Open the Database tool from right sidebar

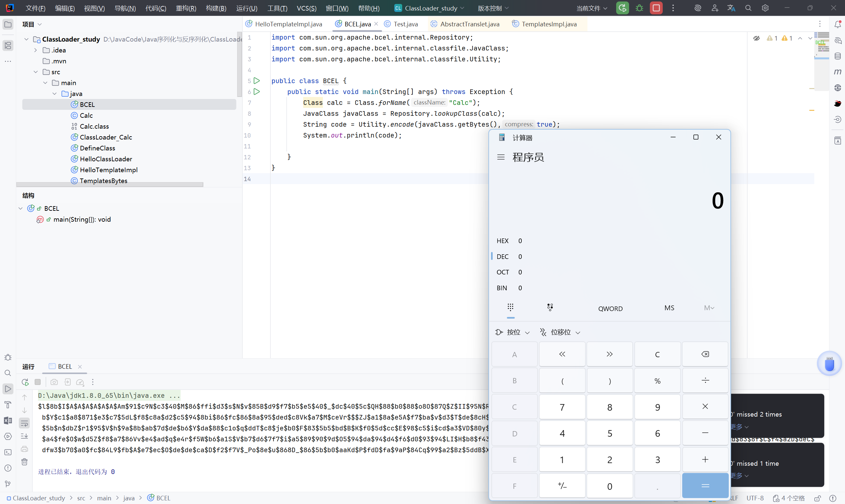[837, 56]
